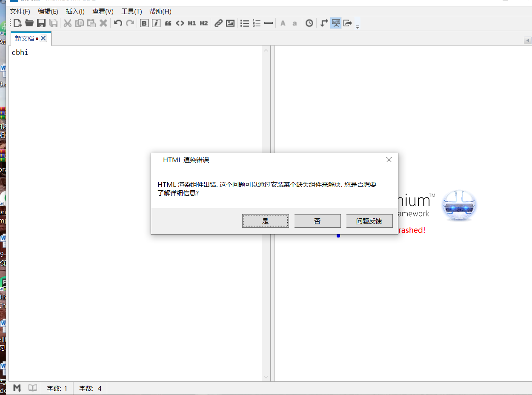Insert a bulleted list from the toolbar
Viewport: 532px width, 395px height.
pyautogui.click(x=245, y=23)
